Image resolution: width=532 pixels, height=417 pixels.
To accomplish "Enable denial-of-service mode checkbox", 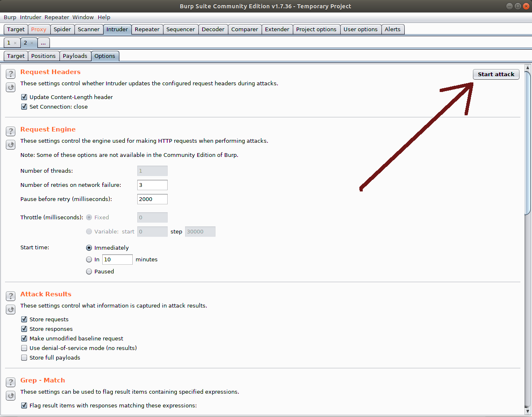I will [x=24, y=348].
